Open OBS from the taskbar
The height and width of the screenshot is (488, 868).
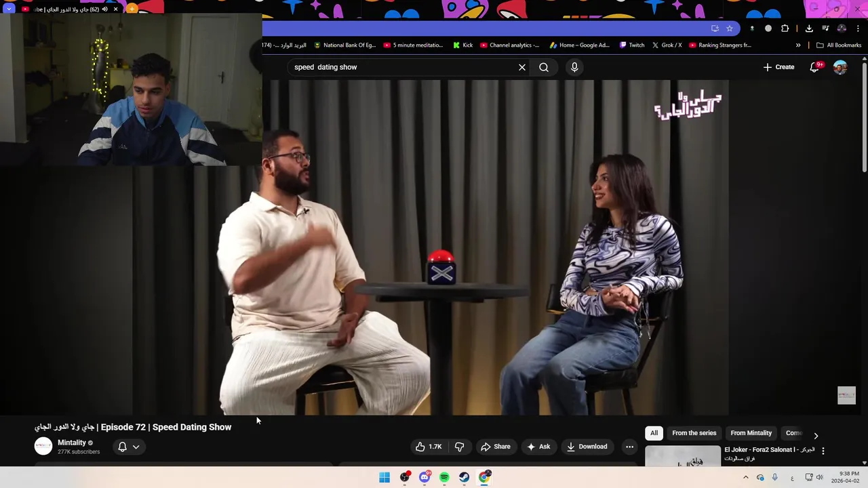tap(405, 477)
